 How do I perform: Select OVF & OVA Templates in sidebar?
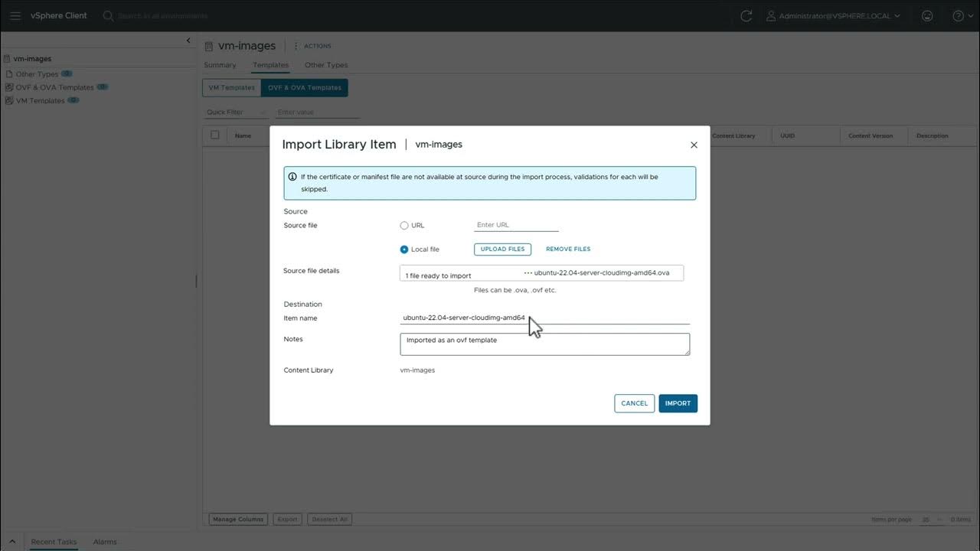54,87
